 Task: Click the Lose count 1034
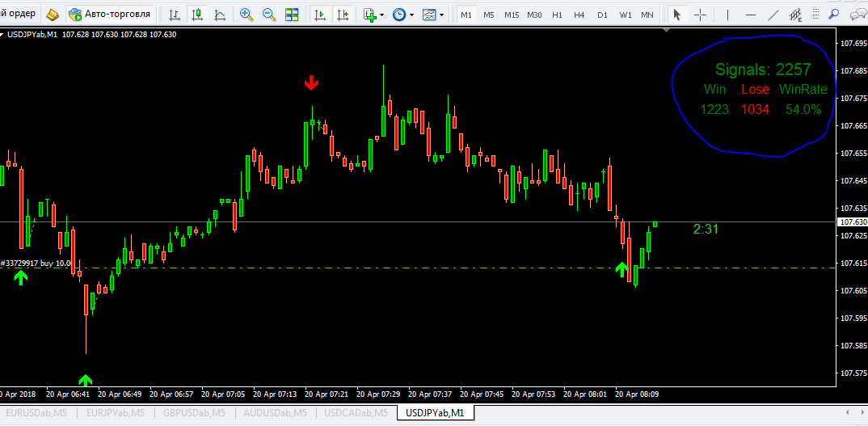pyautogui.click(x=756, y=109)
